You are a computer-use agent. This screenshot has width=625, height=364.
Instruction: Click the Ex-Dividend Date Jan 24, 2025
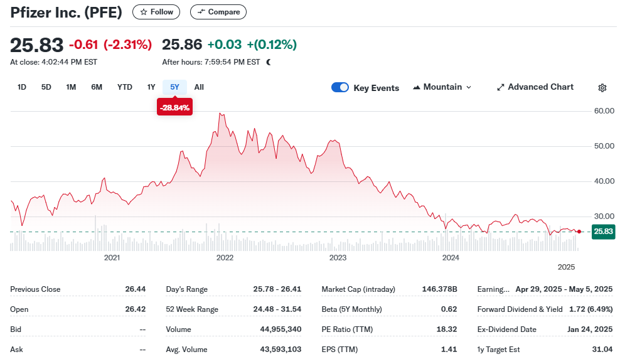590,329
